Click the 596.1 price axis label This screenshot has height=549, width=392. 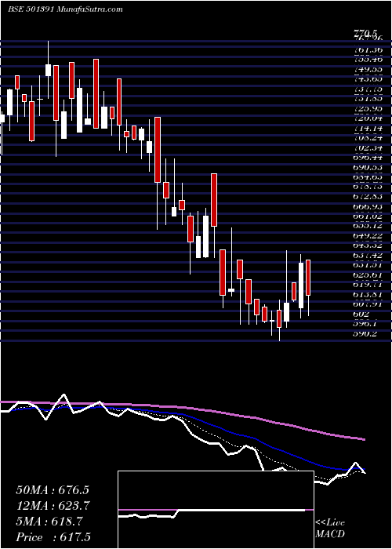(366, 324)
